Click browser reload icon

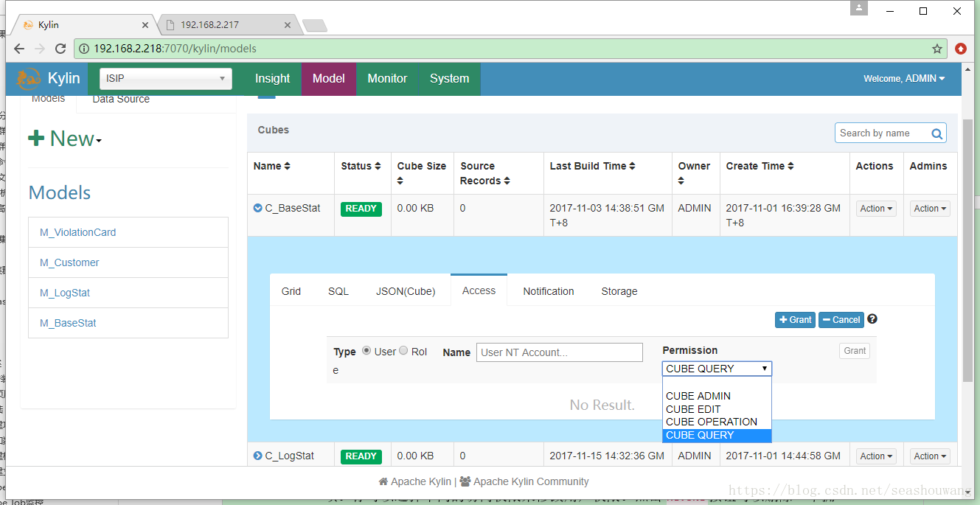60,49
